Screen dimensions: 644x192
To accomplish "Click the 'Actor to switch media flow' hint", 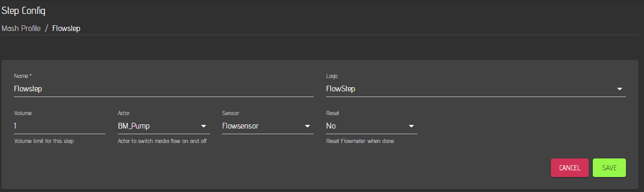I will click(162, 141).
